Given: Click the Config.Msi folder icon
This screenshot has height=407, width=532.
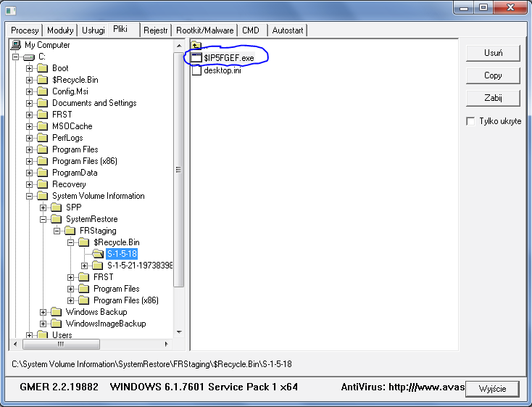Looking at the screenshot, I should tap(43, 91).
